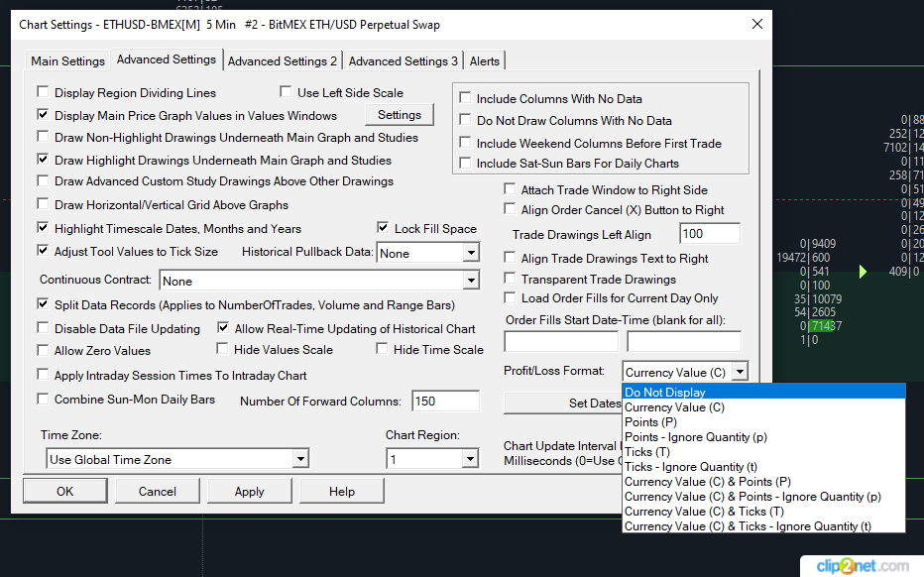This screenshot has height=577, width=924.
Task: Check Draw Advanced Custom Study Drawings
Action: pos(43,181)
